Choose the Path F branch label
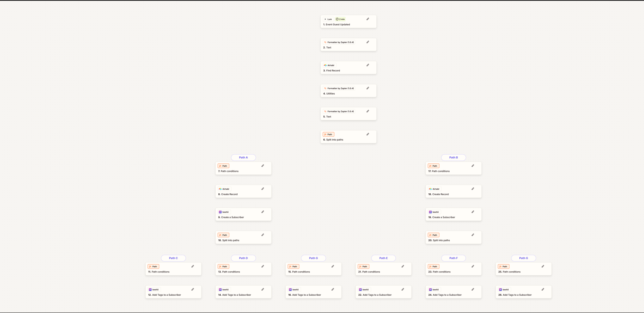This screenshot has height=313, width=644. [454, 258]
